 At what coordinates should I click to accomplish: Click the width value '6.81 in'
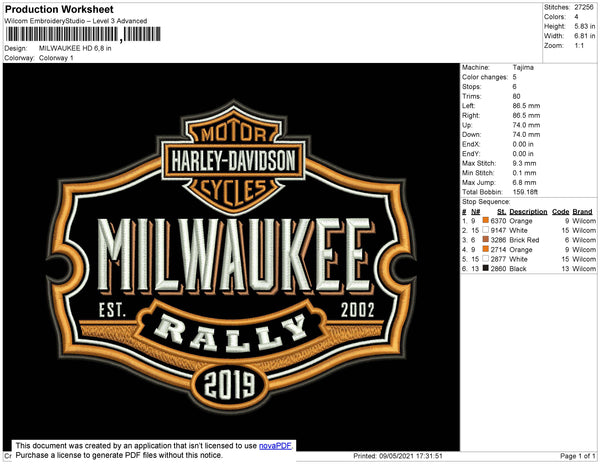tap(584, 36)
